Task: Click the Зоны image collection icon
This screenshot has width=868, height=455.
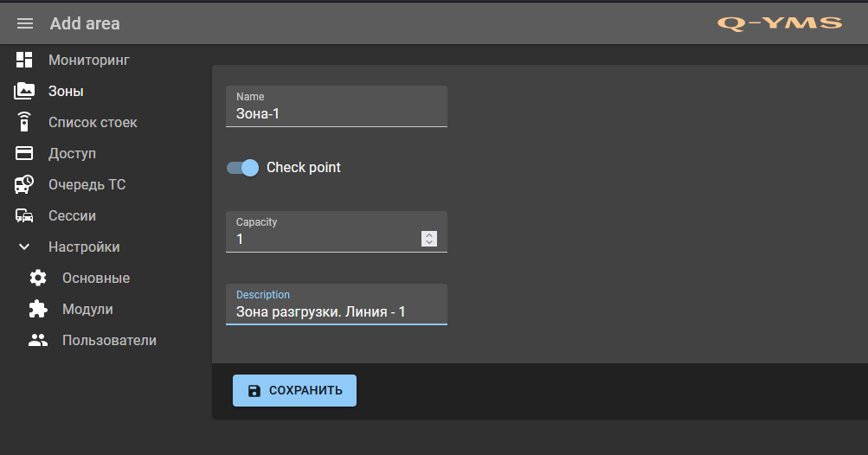Action: (x=24, y=91)
